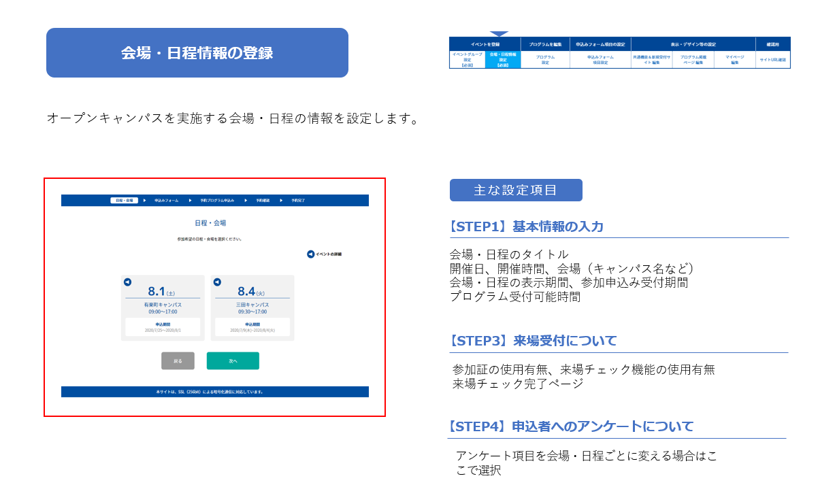The image size is (835, 504).
Task: Select the 予約プログラム申込み step
Action: pyautogui.click(x=217, y=201)
